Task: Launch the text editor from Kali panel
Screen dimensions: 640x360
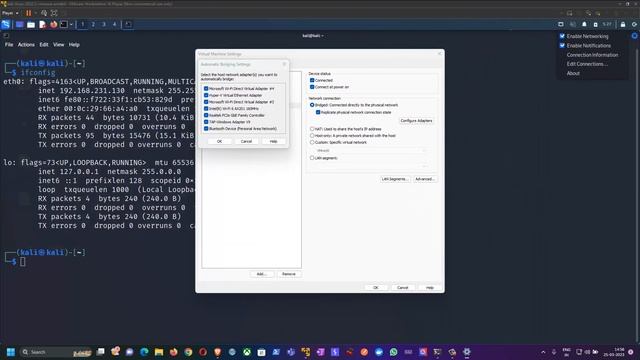Action: pyautogui.click(x=42, y=24)
